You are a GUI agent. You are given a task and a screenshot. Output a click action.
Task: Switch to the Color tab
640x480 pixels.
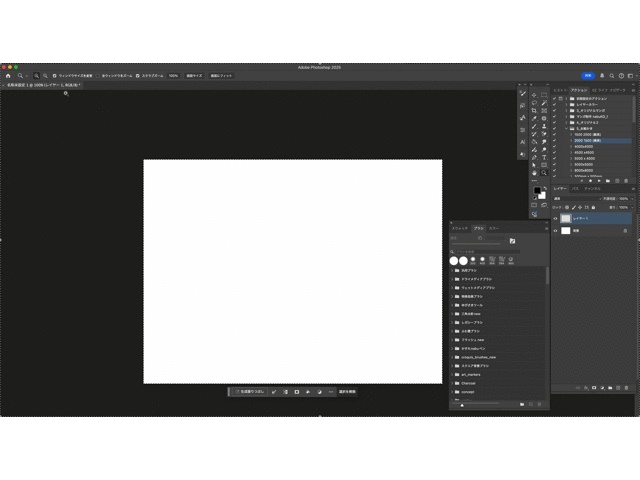pyautogui.click(x=494, y=229)
